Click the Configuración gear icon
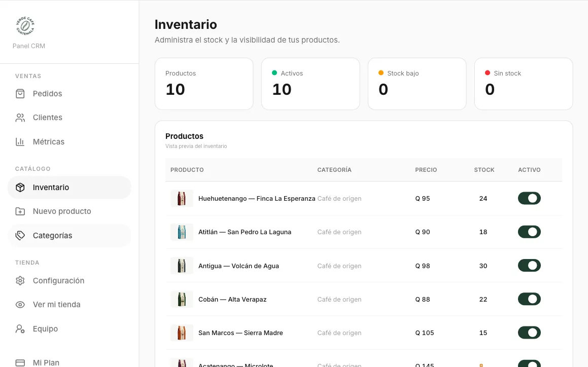The height and width of the screenshot is (367, 588). click(x=20, y=281)
